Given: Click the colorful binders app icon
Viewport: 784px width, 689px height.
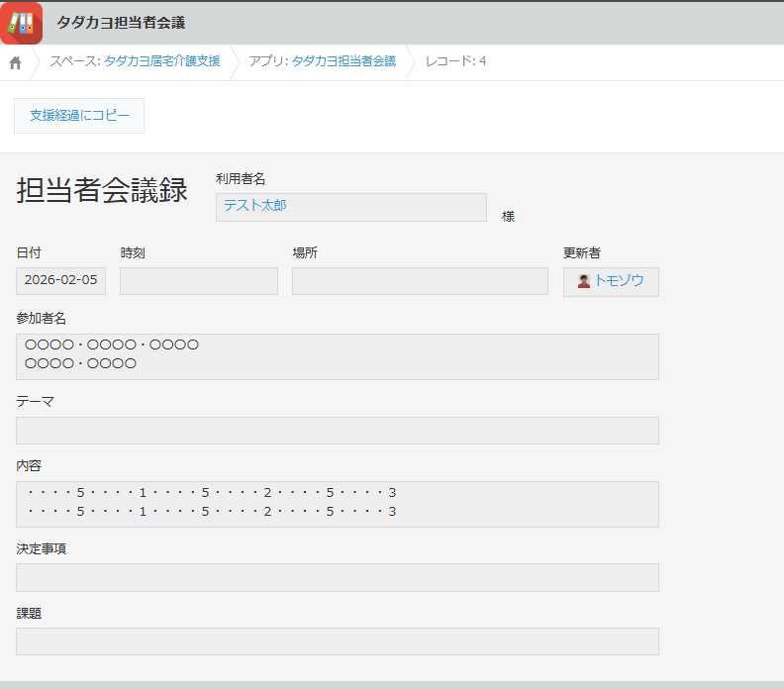Looking at the screenshot, I should 21,23.
